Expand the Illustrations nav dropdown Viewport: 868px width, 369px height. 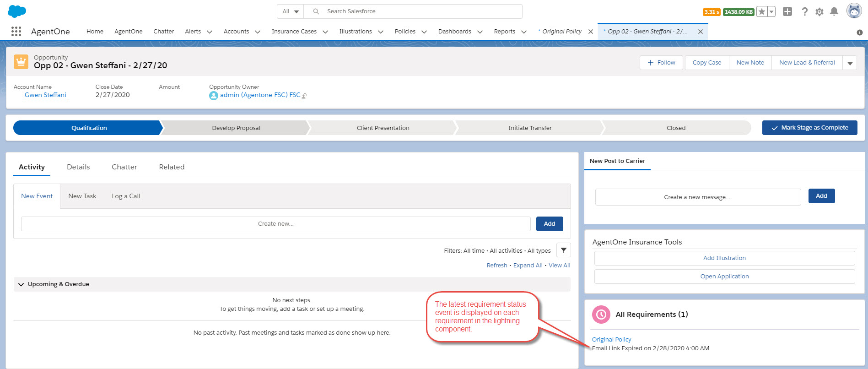(x=381, y=32)
